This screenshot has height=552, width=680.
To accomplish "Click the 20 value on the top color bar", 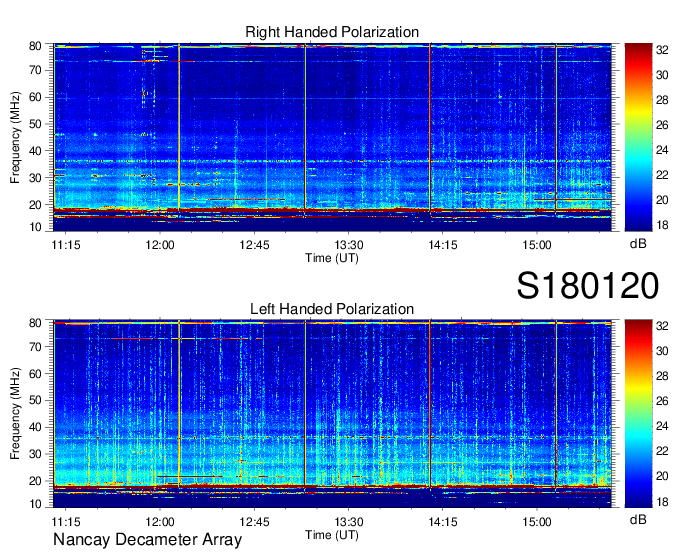I will [x=662, y=200].
